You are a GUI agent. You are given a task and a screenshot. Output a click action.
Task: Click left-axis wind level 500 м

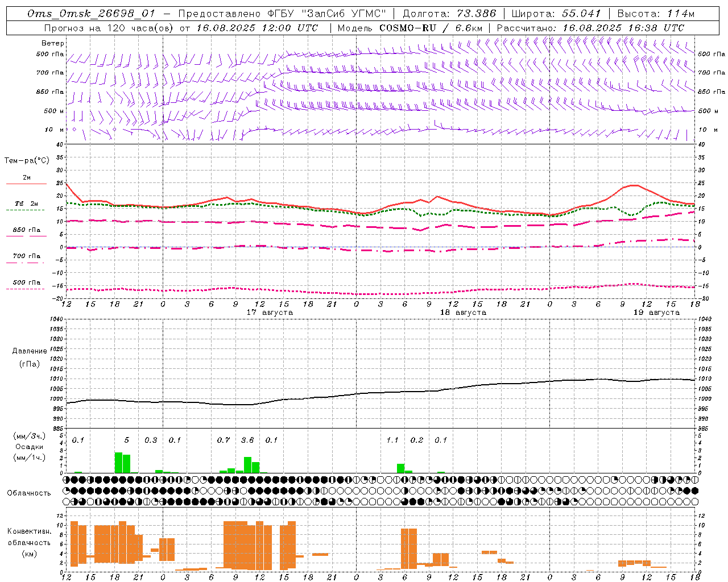54,111
